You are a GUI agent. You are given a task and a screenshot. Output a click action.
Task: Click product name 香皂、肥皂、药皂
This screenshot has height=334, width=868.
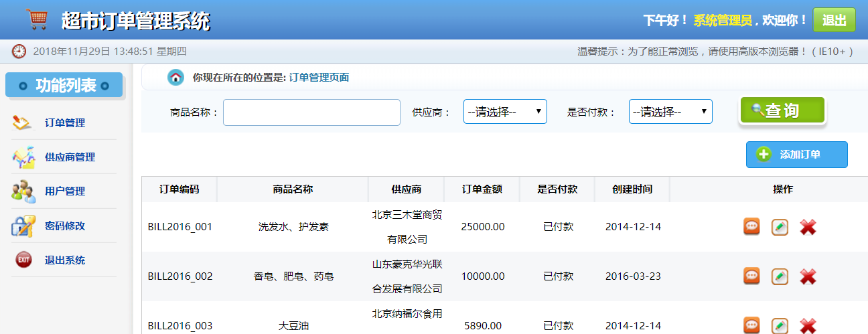coord(293,276)
